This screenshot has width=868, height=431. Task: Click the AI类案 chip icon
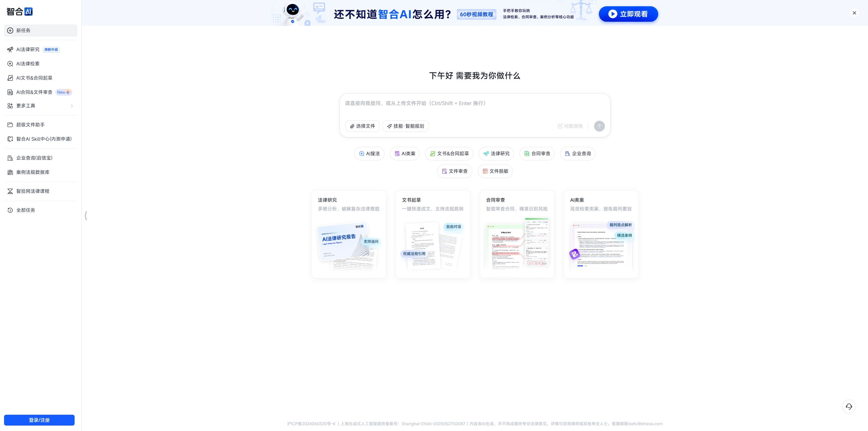tap(397, 154)
